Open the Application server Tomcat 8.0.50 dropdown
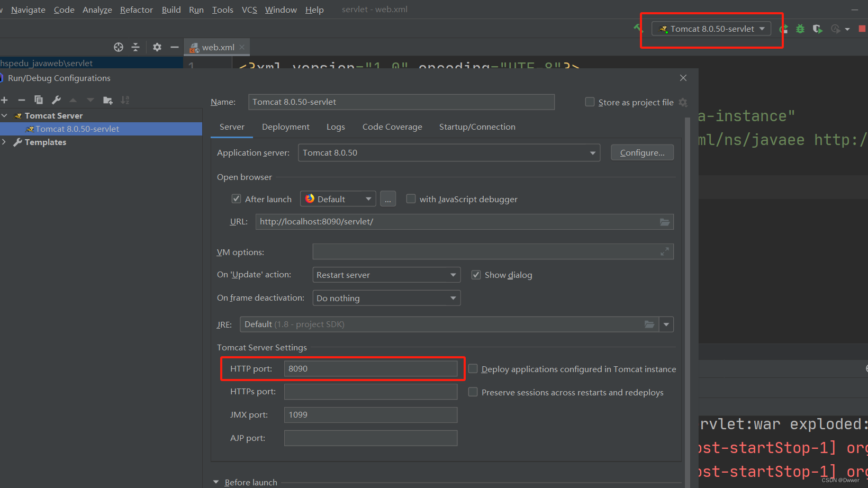The height and width of the screenshot is (488, 868). coord(449,153)
